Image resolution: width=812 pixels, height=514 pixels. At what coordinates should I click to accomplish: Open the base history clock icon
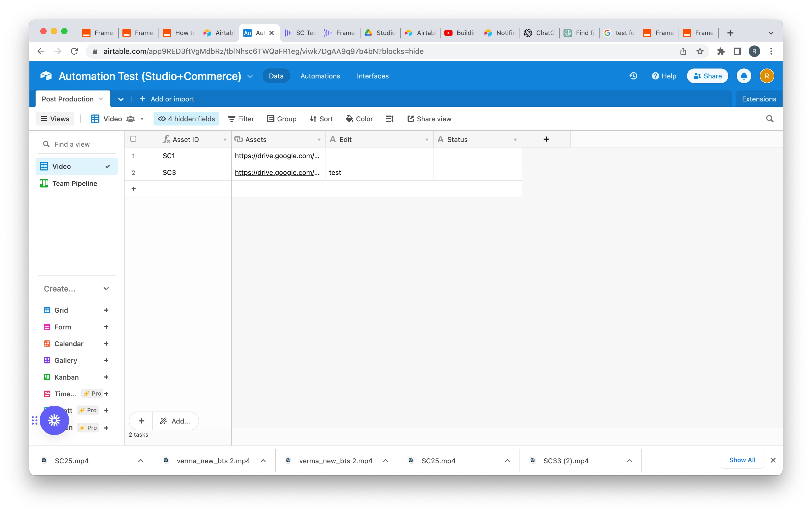tap(633, 76)
